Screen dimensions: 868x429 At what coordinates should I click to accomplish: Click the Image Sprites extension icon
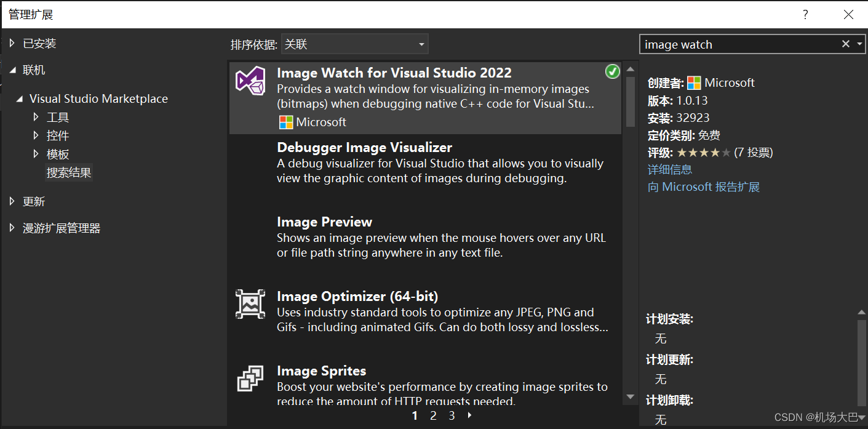250,379
